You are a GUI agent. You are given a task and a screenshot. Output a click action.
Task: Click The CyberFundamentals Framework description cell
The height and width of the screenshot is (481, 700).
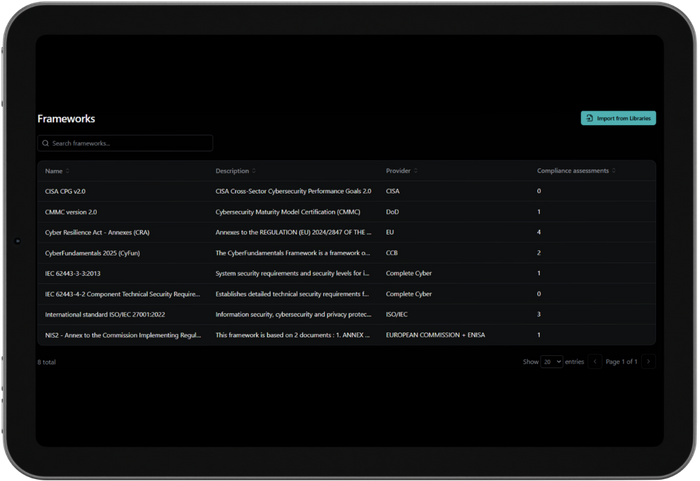point(293,253)
